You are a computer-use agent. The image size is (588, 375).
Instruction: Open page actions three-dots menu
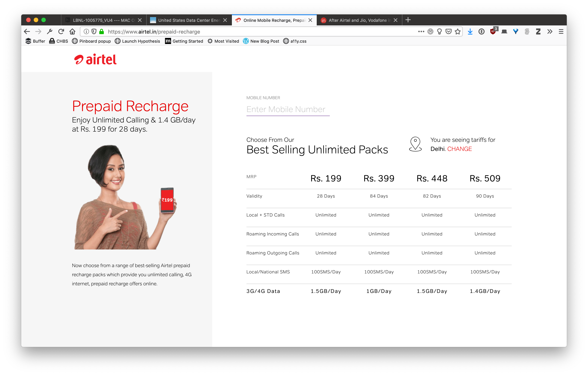pyautogui.click(x=421, y=31)
